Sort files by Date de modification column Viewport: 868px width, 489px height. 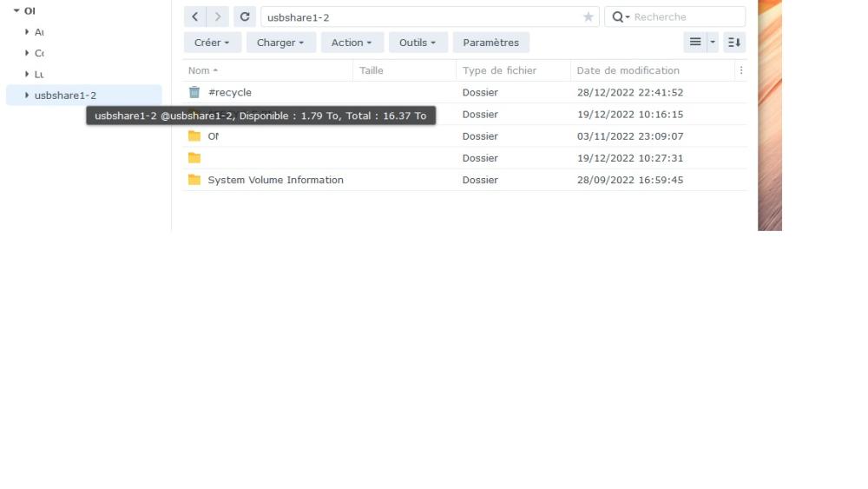coord(628,70)
